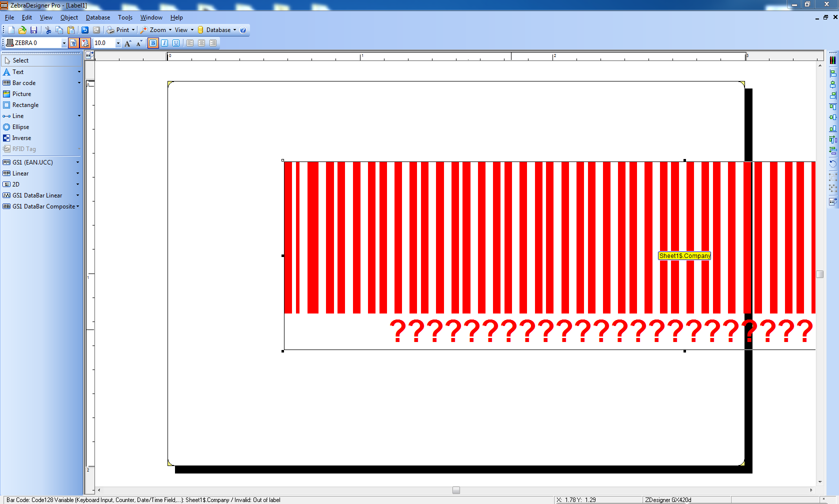Select the Picture tool in toolbox
This screenshot has width=839, height=504.
[21, 94]
